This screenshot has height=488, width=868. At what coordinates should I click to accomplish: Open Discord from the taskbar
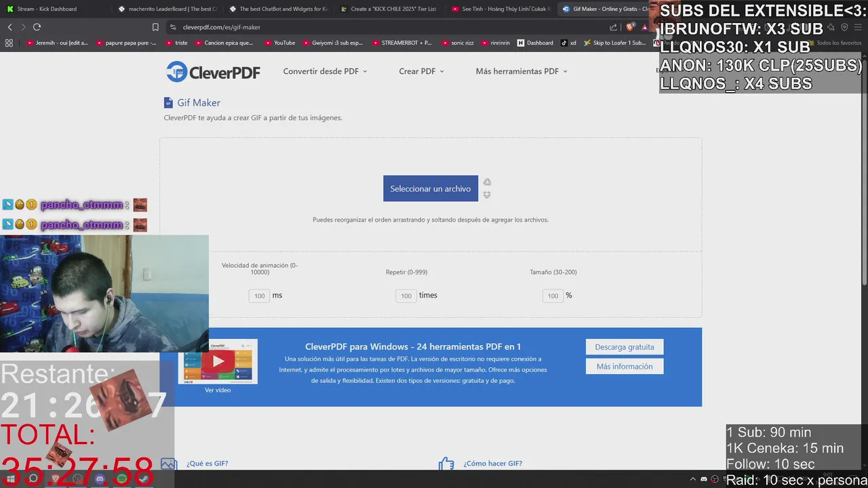pyautogui.click(x=100, y=479)
